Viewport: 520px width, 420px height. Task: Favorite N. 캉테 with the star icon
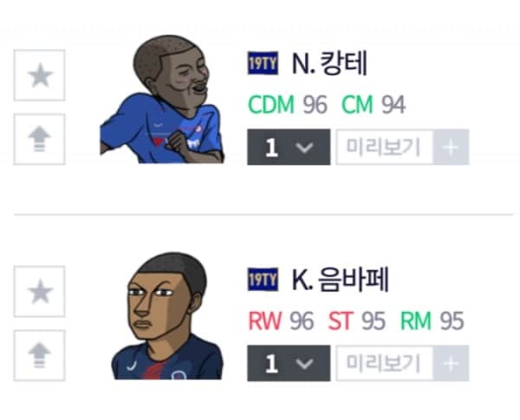pyautogui.click(x=40, y=75)
